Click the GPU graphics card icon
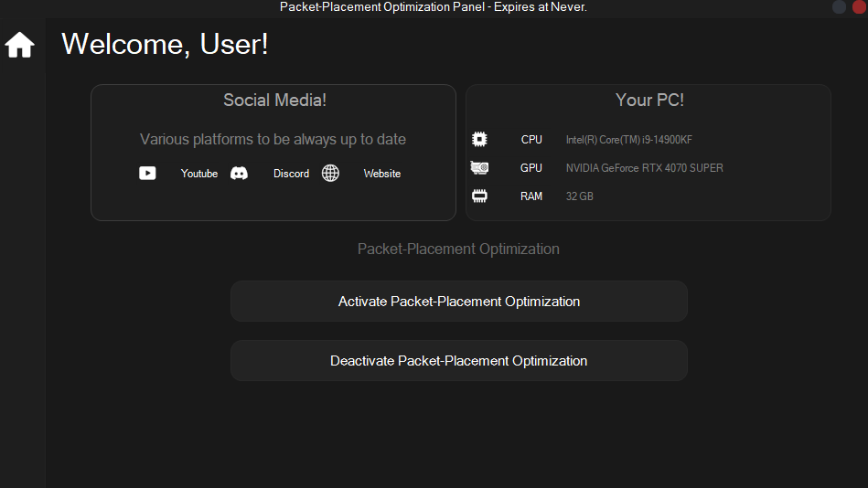 [479, 167]
